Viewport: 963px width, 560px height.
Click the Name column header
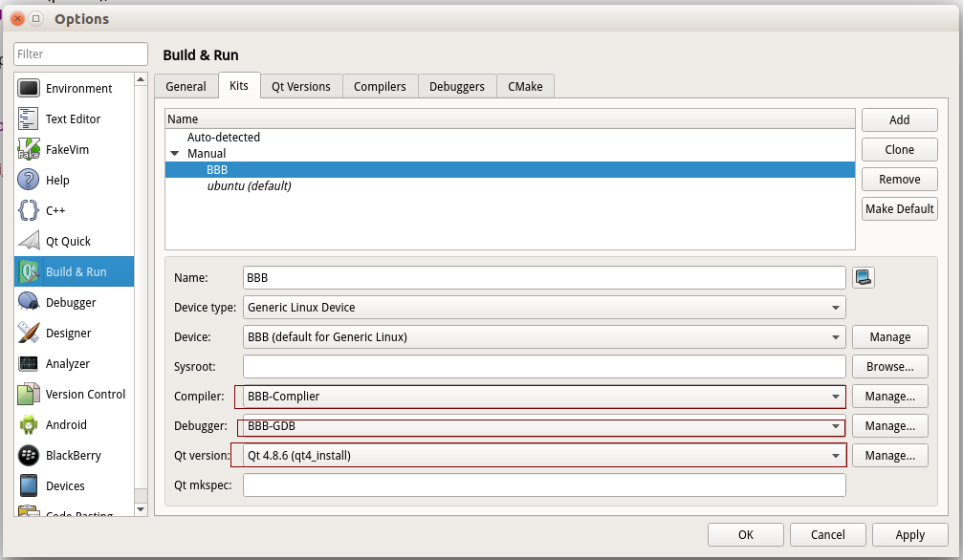510,119
